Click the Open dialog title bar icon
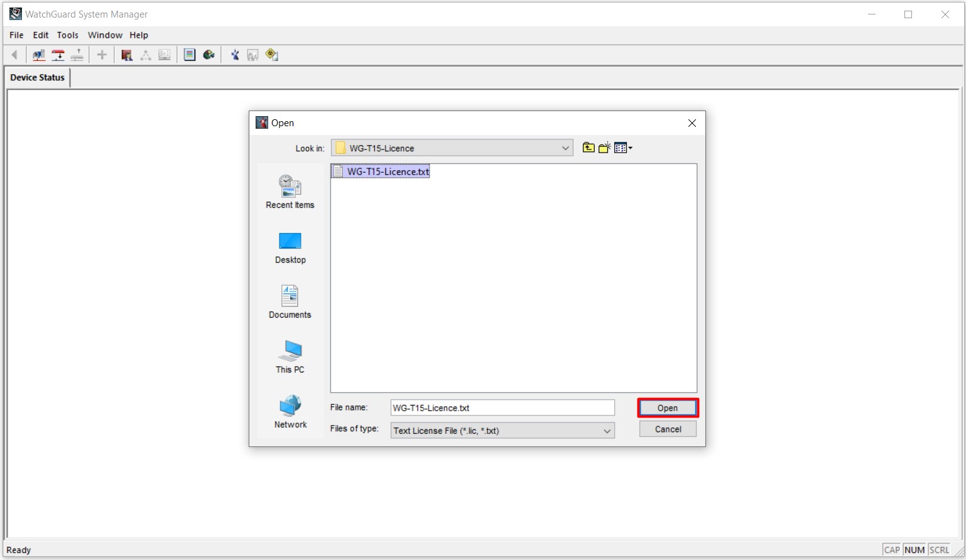Screen dimensions: 966x560 (x=262, y=122)
